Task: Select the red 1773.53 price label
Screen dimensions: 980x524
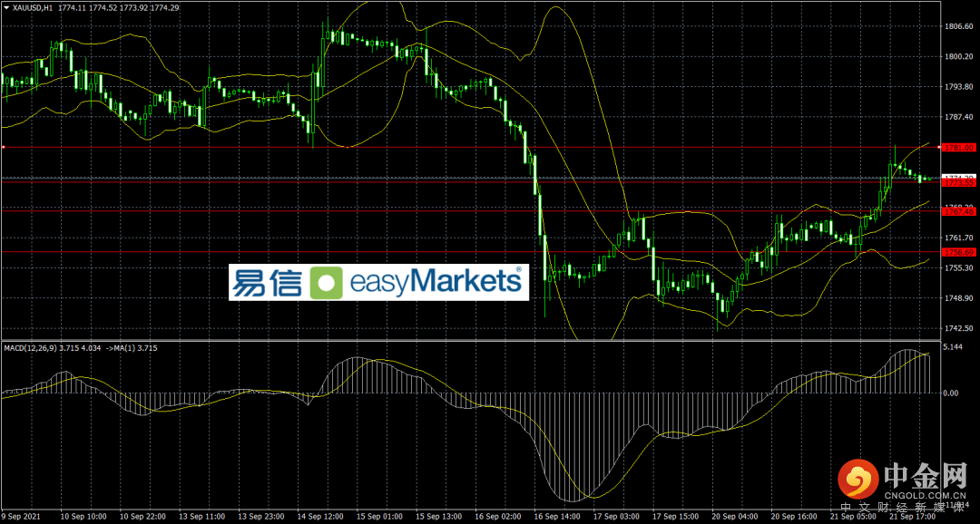Action: coord(959,184)
